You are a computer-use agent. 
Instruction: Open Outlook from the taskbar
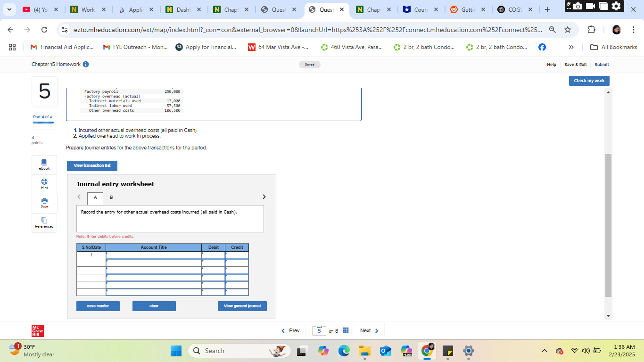pyautogui.click(x=385, y=351)
